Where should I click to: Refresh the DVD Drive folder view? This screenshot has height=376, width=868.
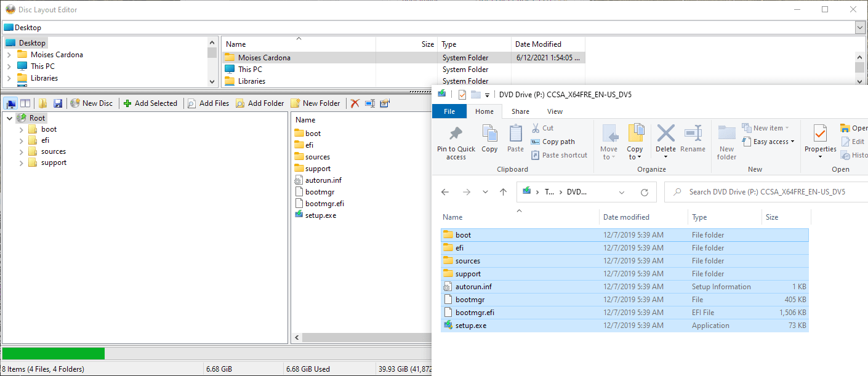pos(645,192)
